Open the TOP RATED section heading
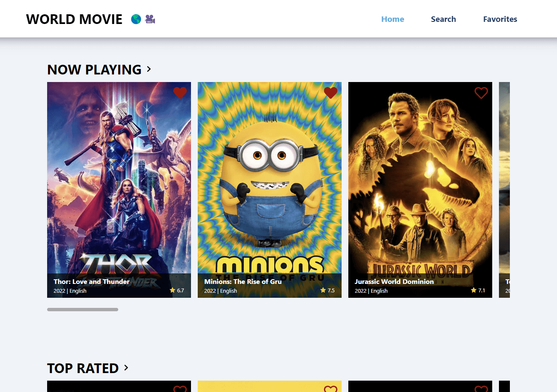557x392 pixels. 83,368
